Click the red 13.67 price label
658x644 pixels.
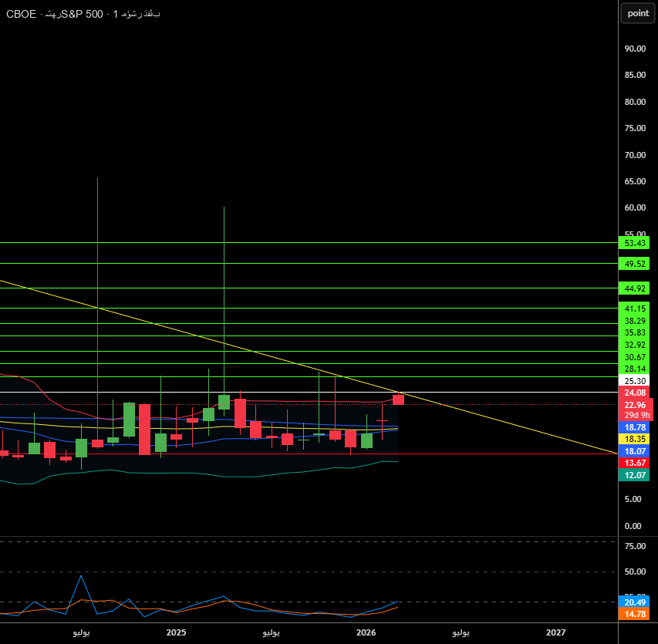tap(635, 462)
